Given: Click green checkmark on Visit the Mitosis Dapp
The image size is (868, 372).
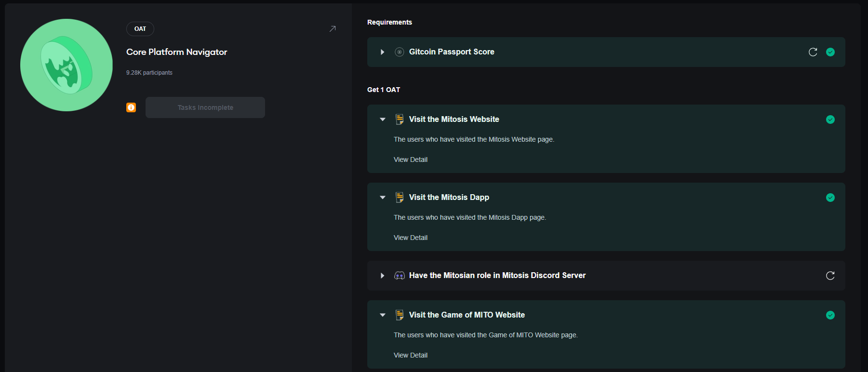Looking at the screenshot, I should pyautogui.click(x=830, y=198).
